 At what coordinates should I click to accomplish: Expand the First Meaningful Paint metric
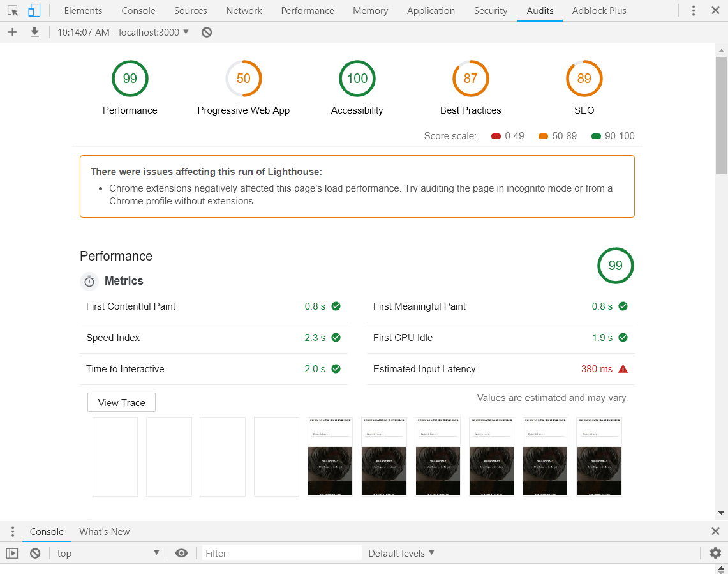pos(500,306)
